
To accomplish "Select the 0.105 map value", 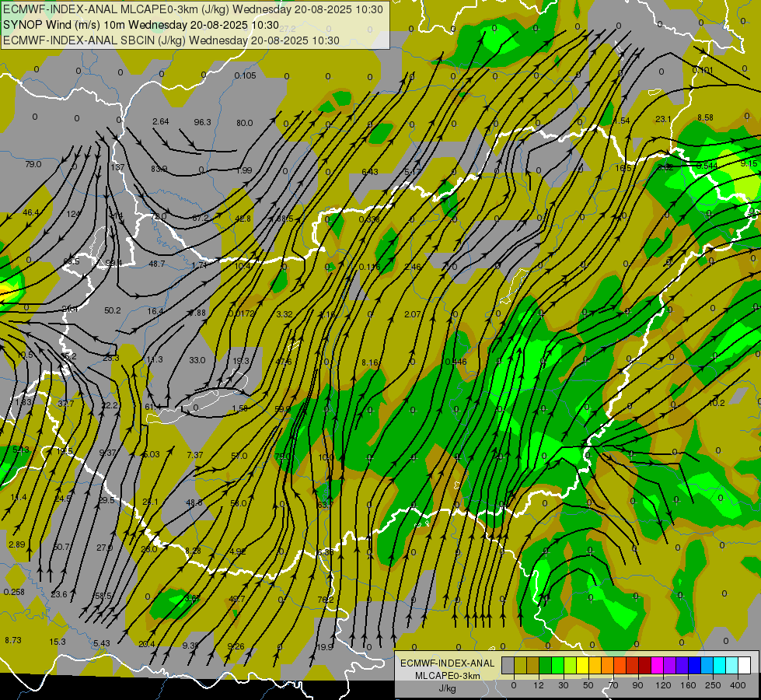I will tap(245, 75).
